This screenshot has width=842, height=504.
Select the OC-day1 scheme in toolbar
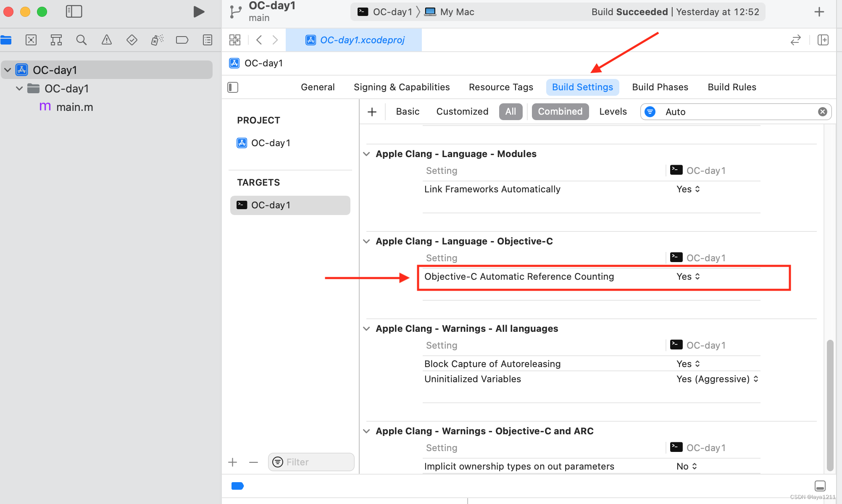[x=384, y=12]
